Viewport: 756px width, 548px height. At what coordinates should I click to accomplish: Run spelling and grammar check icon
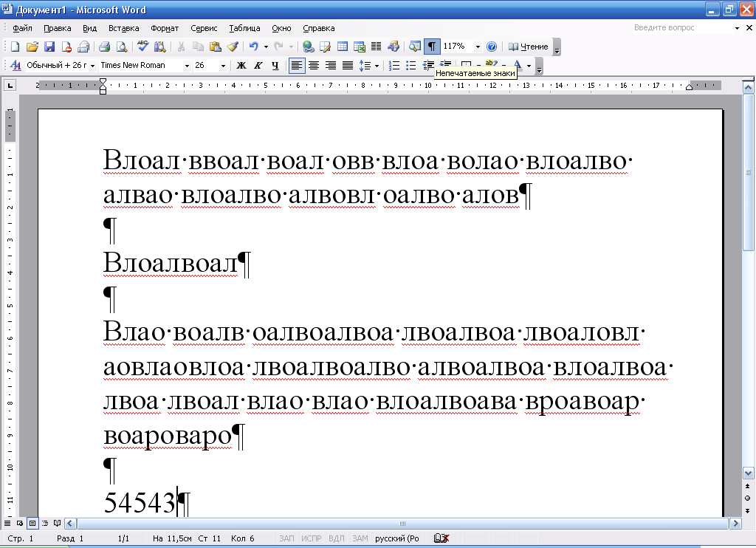tap(142, 47)
